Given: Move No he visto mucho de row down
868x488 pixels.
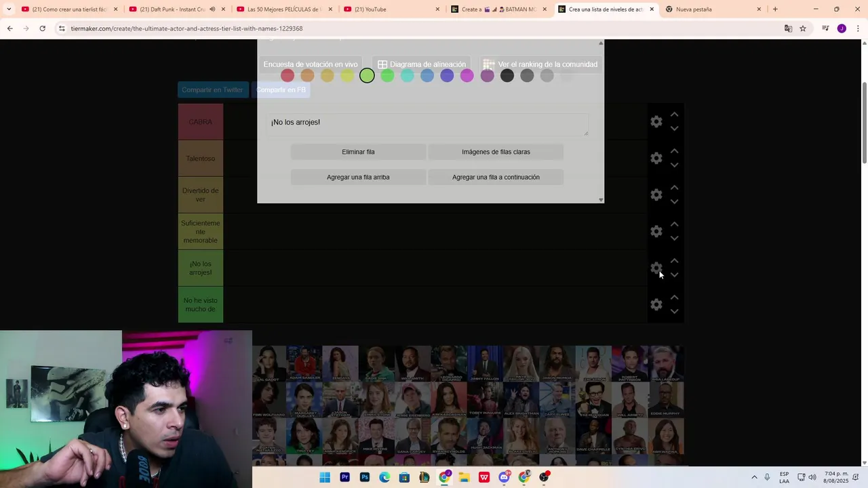Looking at the screenshot, I should coord(674,312).
